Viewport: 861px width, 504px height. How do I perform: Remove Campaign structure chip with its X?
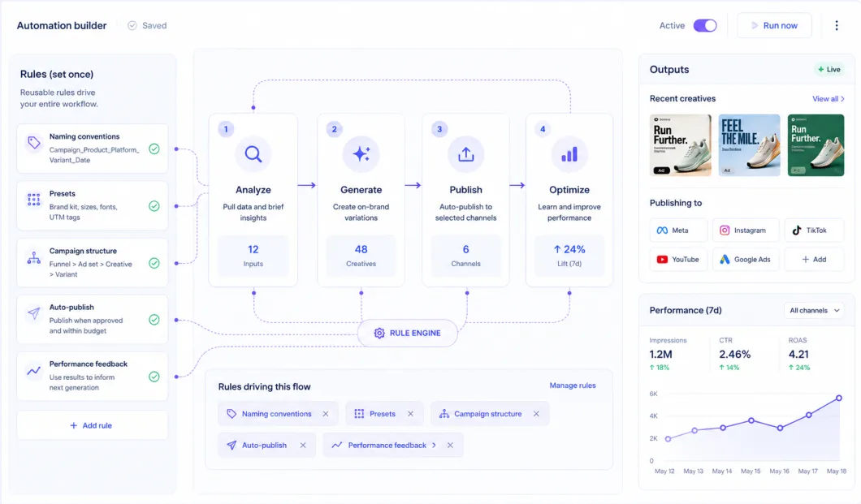pyautogui.click(x=536, y=414)
